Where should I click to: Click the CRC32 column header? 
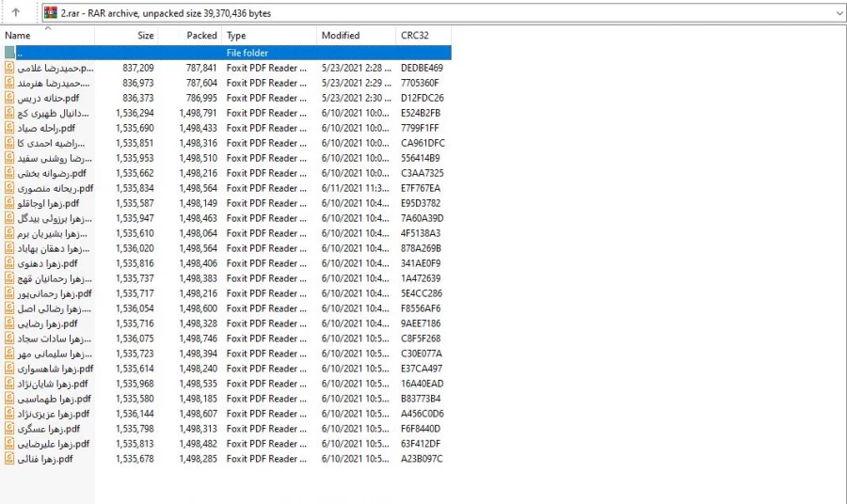[x=414, y=36]
